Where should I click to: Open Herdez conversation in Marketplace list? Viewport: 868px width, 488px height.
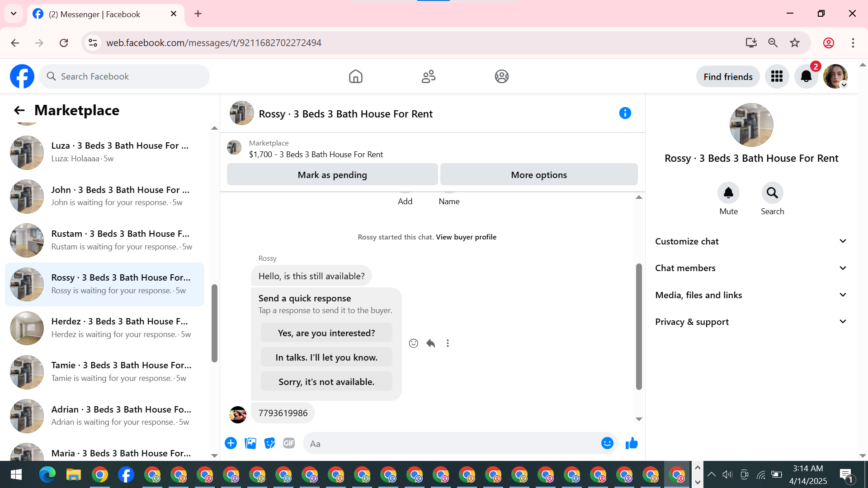tap(105, 328)
